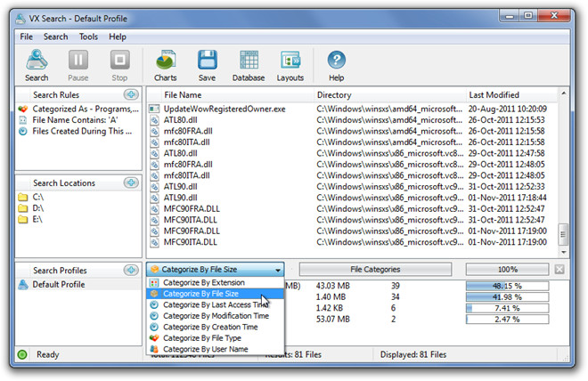Add a search profile with plus icon

[x=131, y=270]
